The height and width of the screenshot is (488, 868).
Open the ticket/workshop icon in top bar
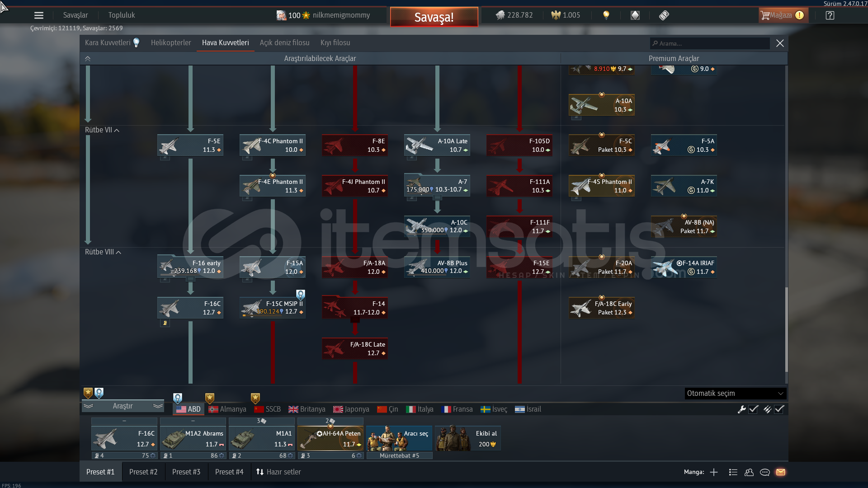click(x=664, y=15)
